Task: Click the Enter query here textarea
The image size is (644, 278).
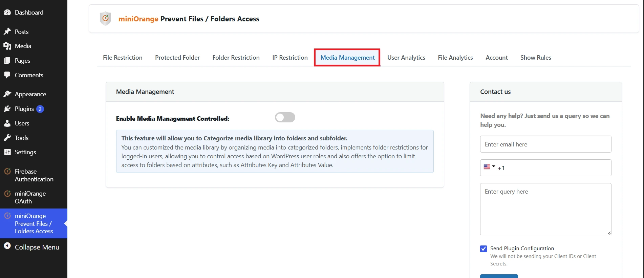Action: pyautogui.click(x=545, y=209)
